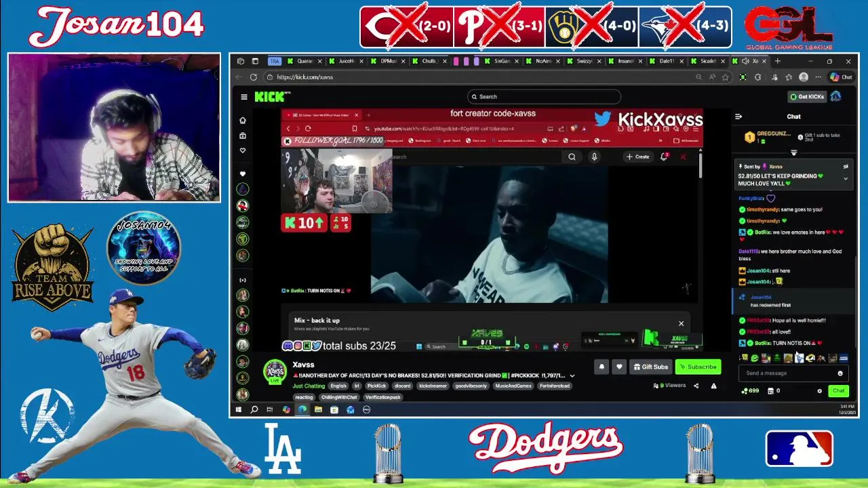Click Kick Search box

point(544,97)
